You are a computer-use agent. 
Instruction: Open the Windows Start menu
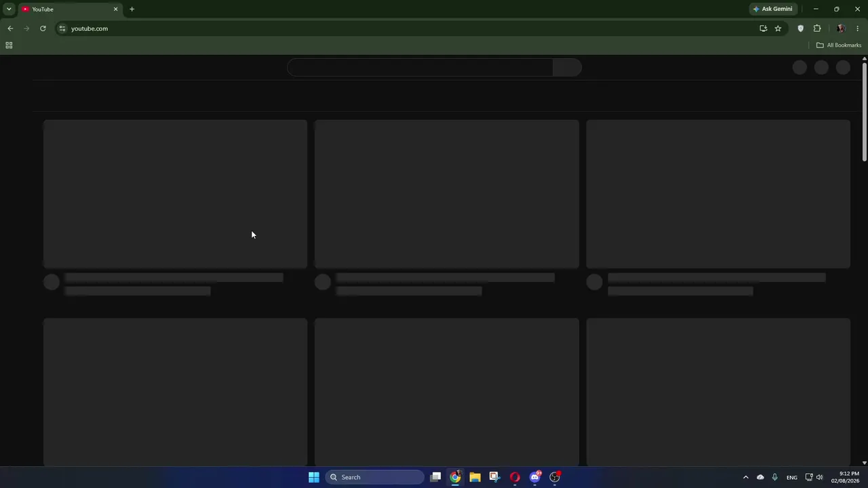(x=314, y=477)
